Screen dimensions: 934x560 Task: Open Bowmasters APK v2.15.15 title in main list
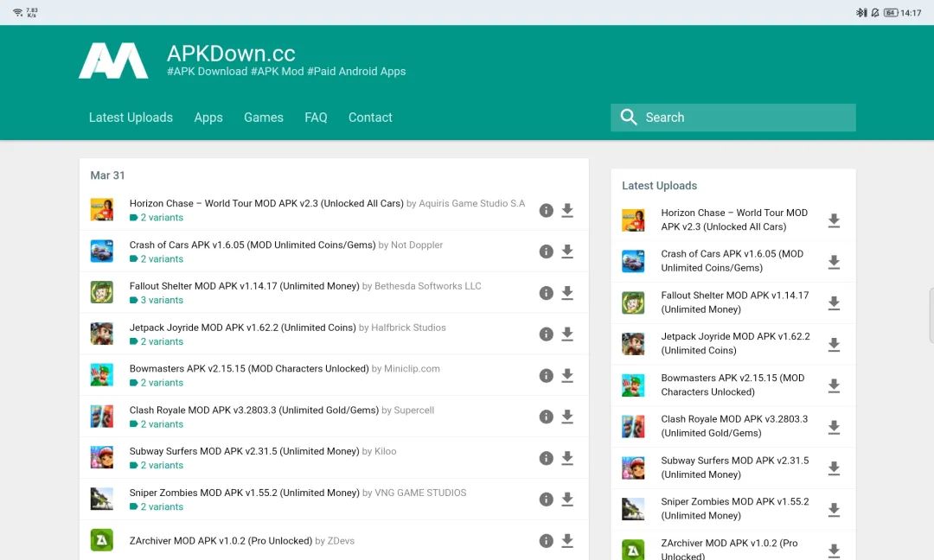tap(249, 368)
